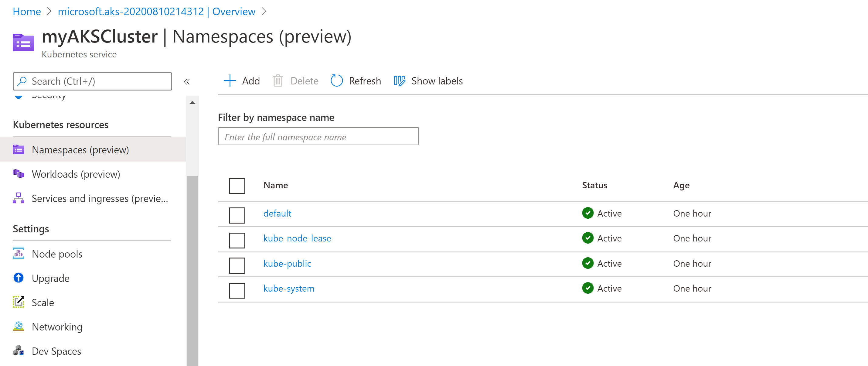Click the green Active icon for kube-public
Viewport: 868px width, 366px height.
[588, 263]
